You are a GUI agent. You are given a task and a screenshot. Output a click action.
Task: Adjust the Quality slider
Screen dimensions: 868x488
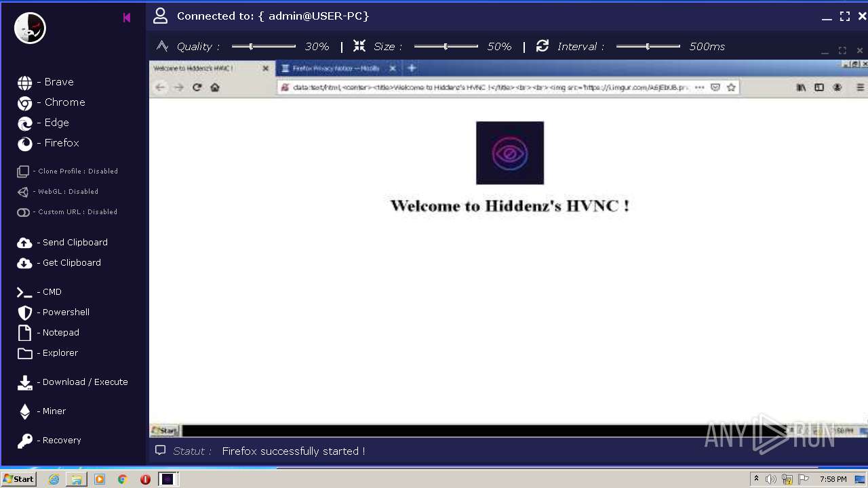pyautogui.click(x=264, y=46)
